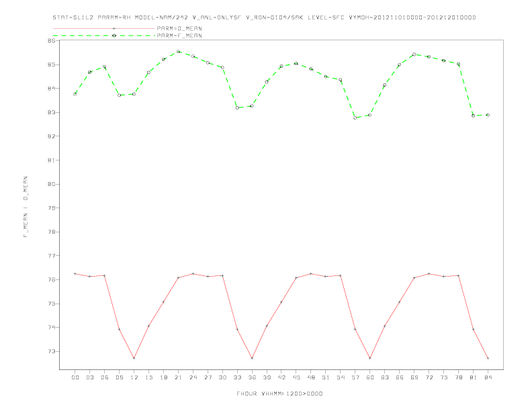Click the y-axis tick label 85
The width and height of the screenshot is (532, 411).
[x=52, y=64]
